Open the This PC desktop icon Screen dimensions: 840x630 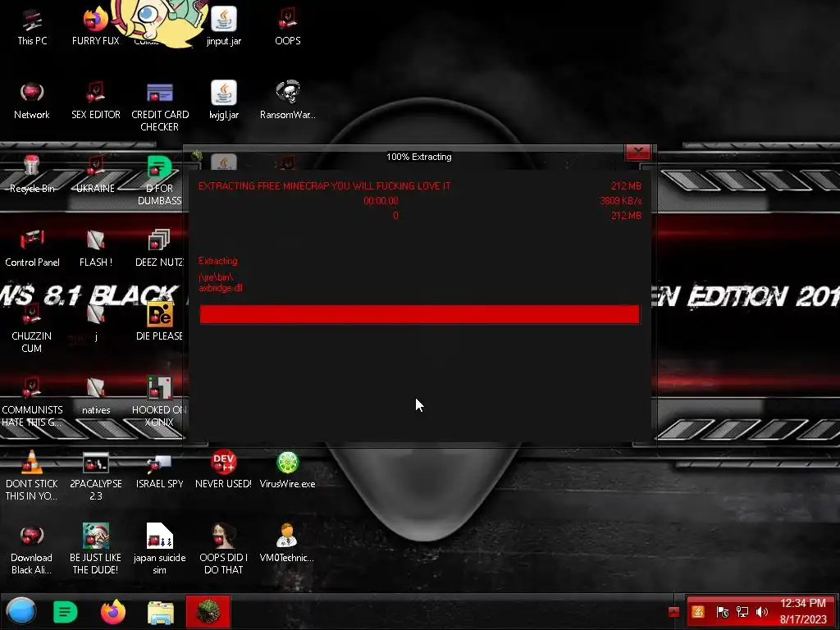(32, 27)
